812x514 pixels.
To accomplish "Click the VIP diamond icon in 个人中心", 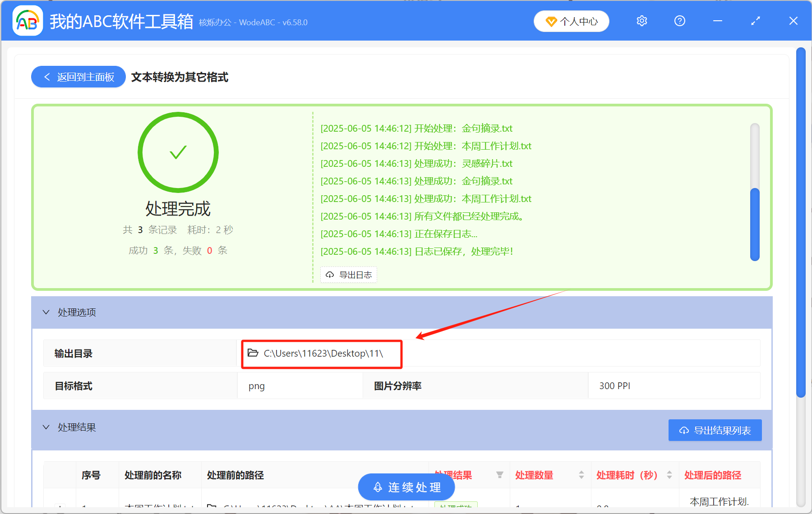I will 551,21.
